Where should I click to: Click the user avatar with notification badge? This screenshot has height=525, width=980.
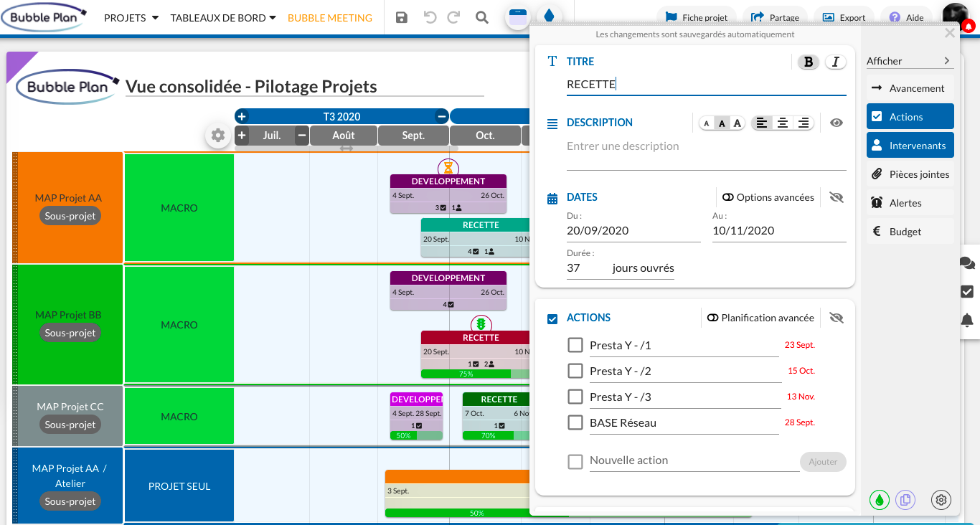pos(956,16)
